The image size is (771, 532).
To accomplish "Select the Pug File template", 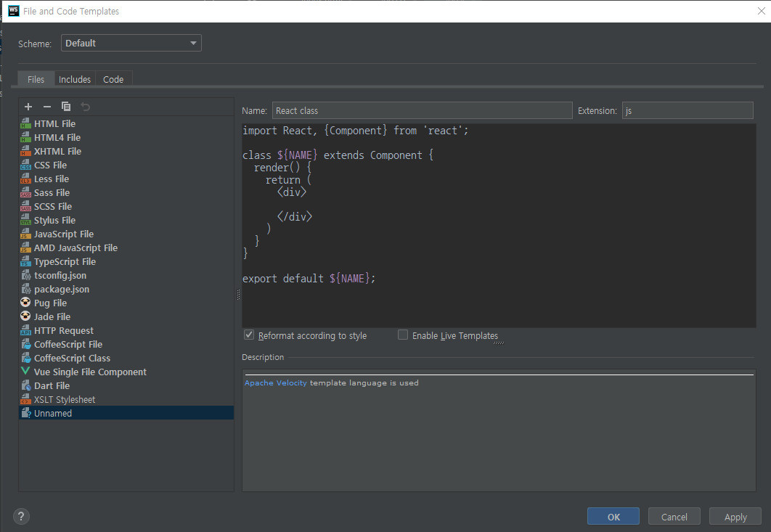I will tap(126, 303).
